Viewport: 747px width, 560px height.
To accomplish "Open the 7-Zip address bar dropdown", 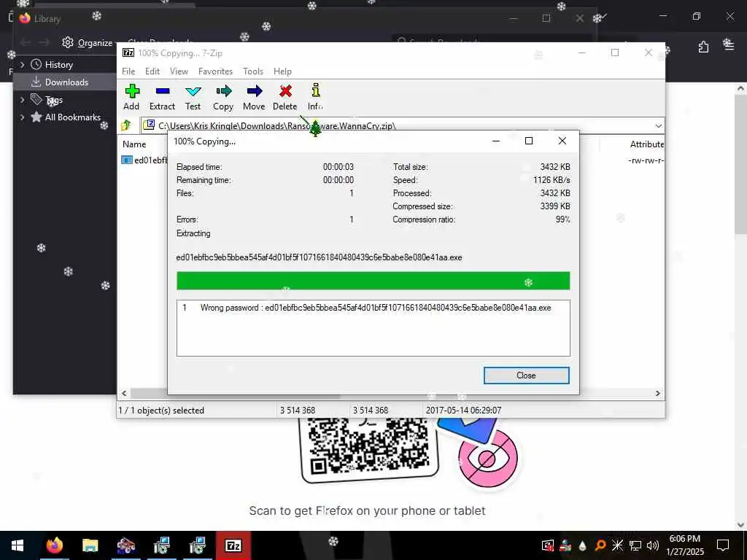I will coord(659,125).
